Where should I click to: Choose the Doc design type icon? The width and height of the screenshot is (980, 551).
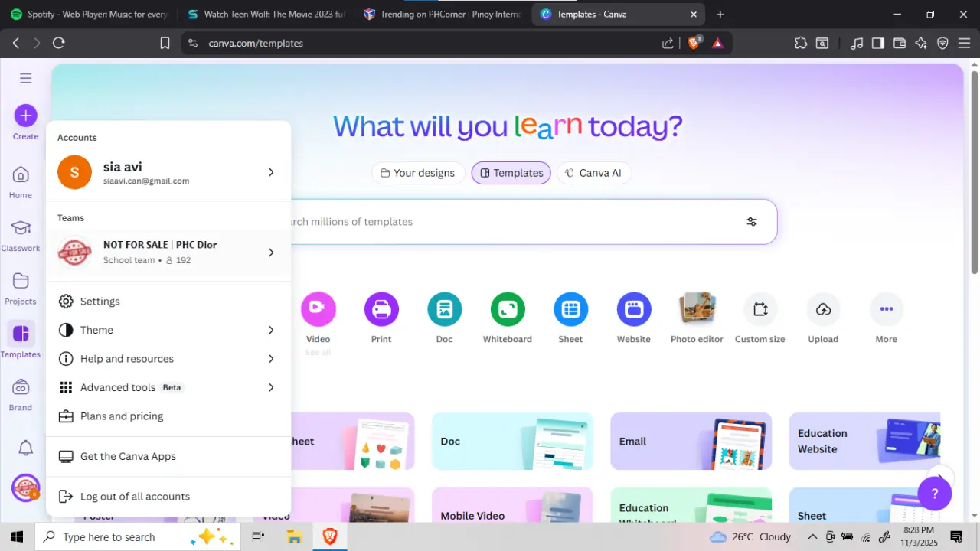click(x=445, y=309)
